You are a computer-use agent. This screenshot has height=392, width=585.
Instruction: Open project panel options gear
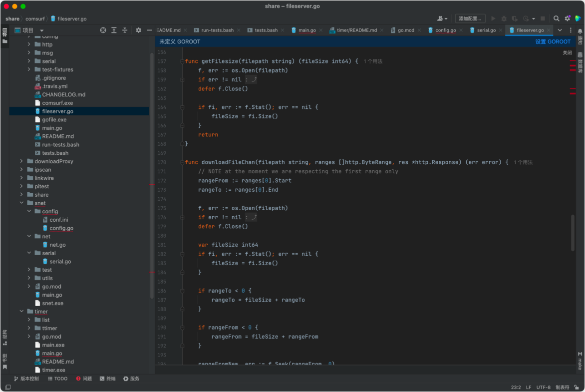(x=138, y=30)
